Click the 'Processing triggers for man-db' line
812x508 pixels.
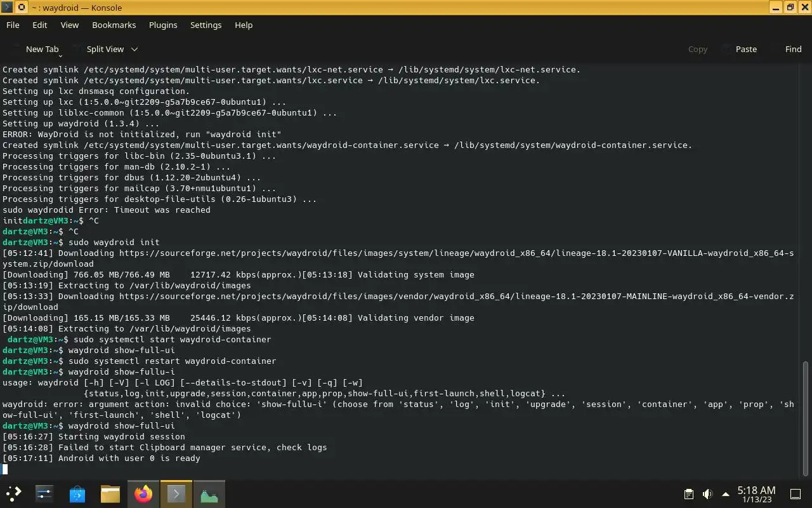(x=117, y=166)
